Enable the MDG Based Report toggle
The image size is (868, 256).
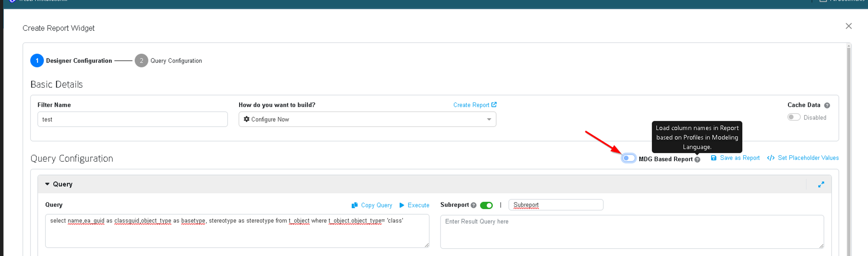point(629,158)
